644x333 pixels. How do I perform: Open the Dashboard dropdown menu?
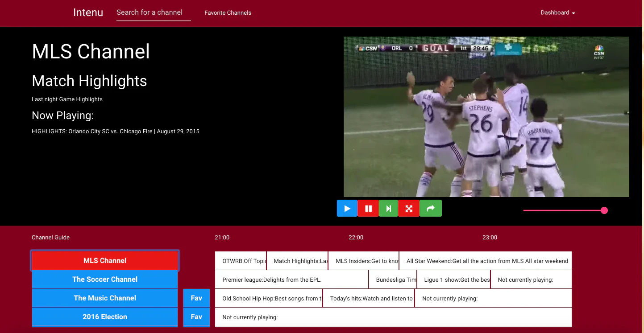pyautogui.click(x=558, y=12)
